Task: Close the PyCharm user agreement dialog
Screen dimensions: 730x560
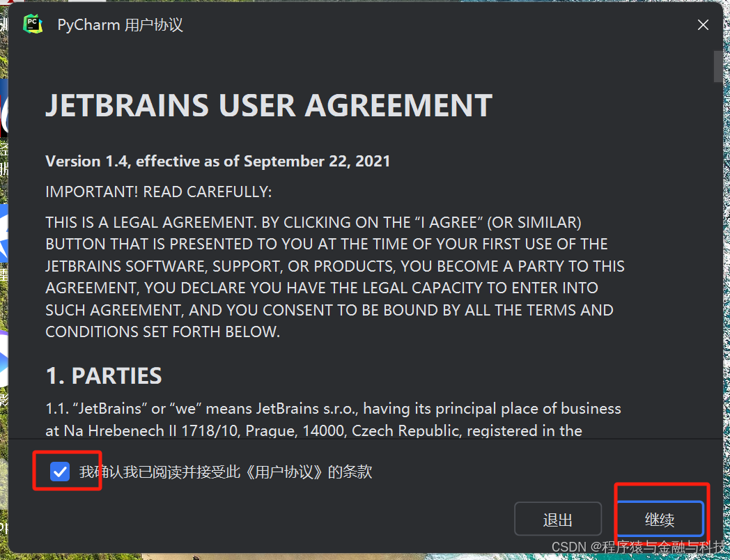Action: pos(703,25)
